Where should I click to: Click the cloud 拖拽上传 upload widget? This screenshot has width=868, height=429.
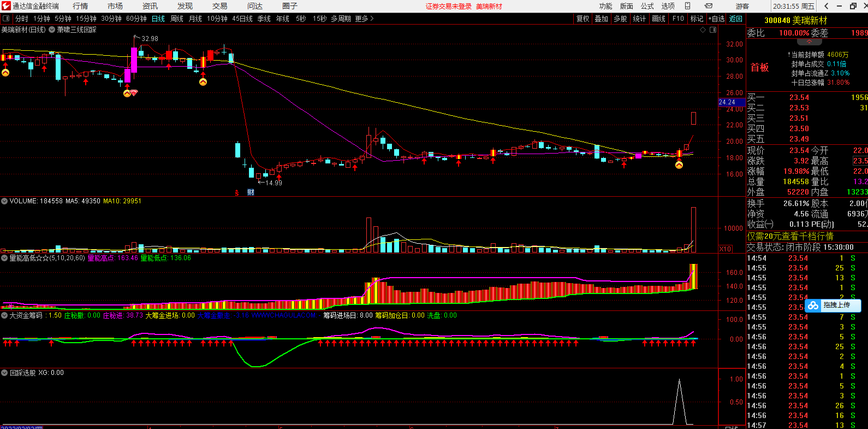833,305
